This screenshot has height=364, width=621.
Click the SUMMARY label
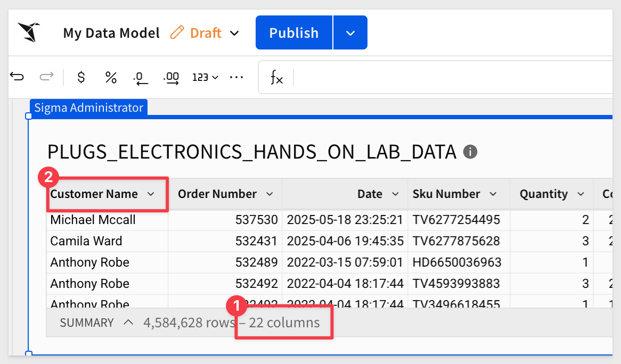click(x=87, y=323)
